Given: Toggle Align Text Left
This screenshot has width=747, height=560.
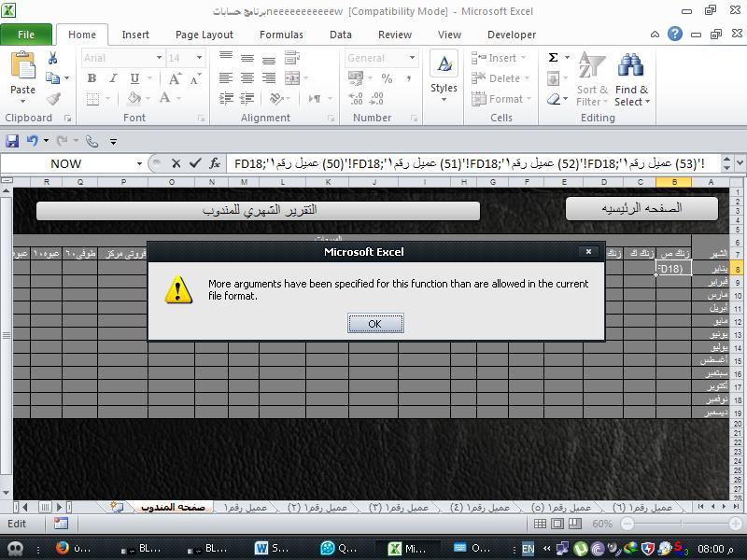Looking at the screenshot, I should pos(226,78).
